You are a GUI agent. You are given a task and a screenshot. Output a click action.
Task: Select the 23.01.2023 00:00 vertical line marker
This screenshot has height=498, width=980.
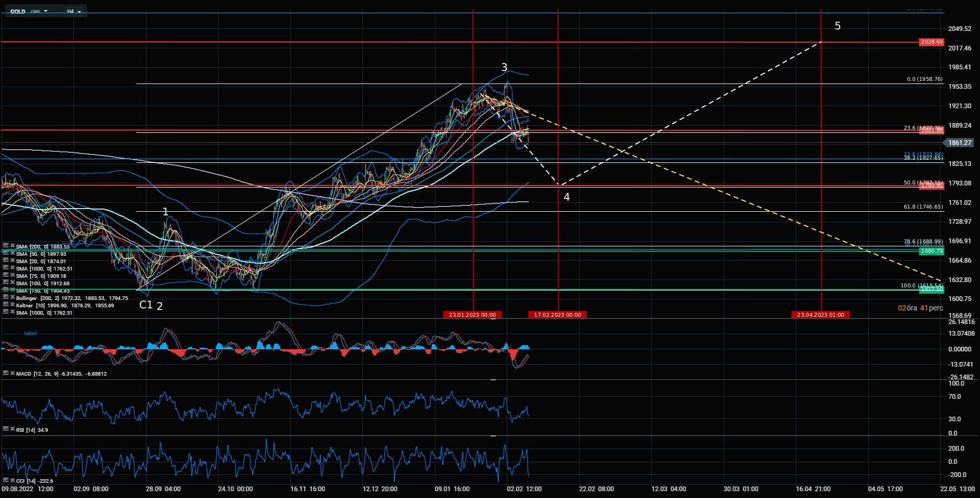tap(472, 315)
